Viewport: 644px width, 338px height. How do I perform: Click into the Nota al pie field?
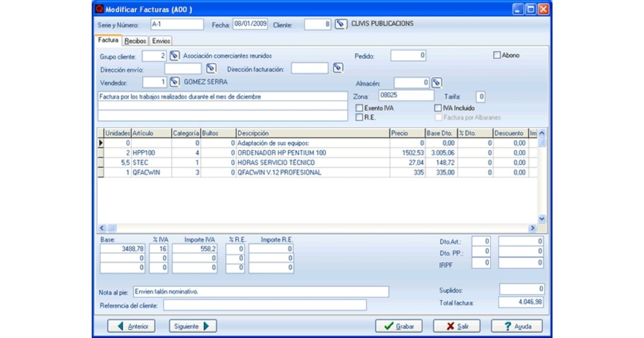[260, 291]
